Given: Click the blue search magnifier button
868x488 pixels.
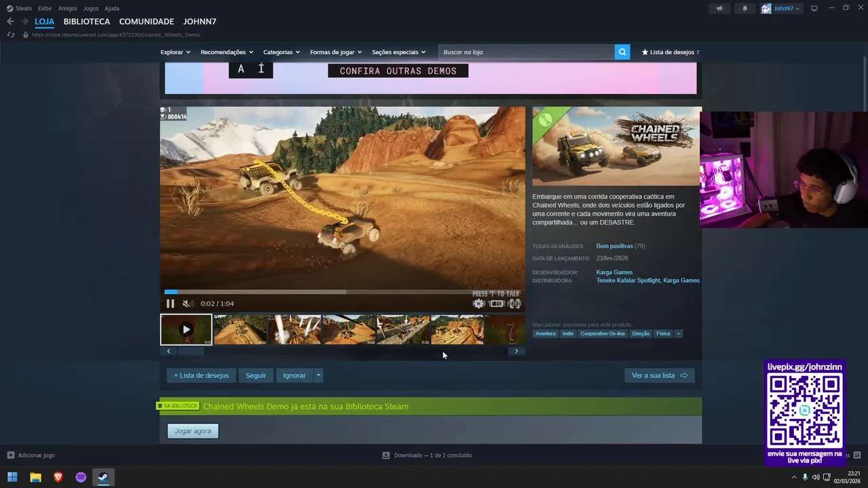Looking at the screenshot, I should (623, 52).
